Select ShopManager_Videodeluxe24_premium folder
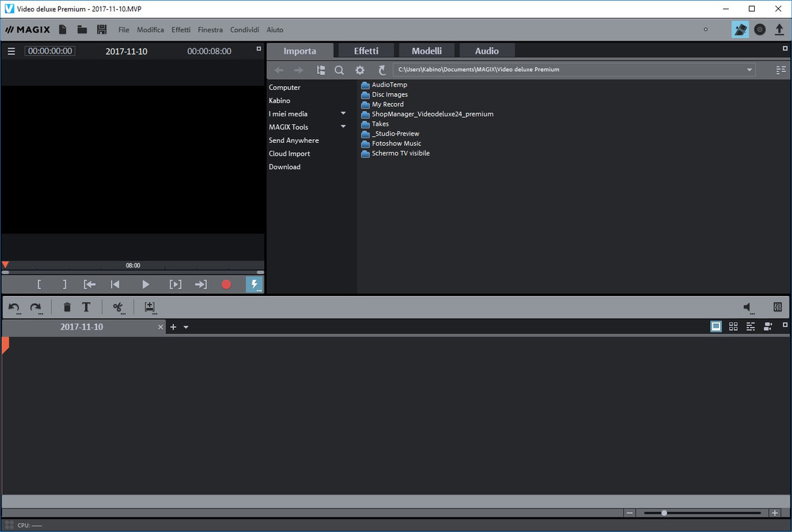Viewport: 792px width, 532px height. [427, 114]
